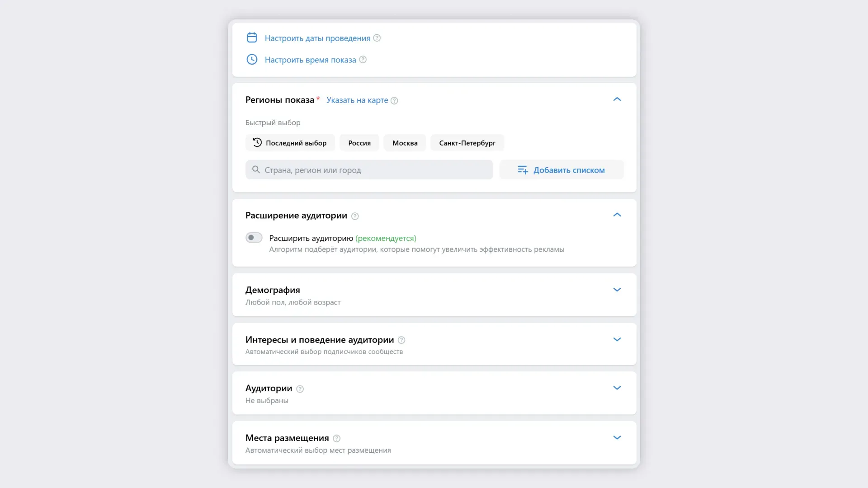Collapse the Регионы показа section
Image resolution: width=868 pixels, height=488 pixels.
point(617,99)
